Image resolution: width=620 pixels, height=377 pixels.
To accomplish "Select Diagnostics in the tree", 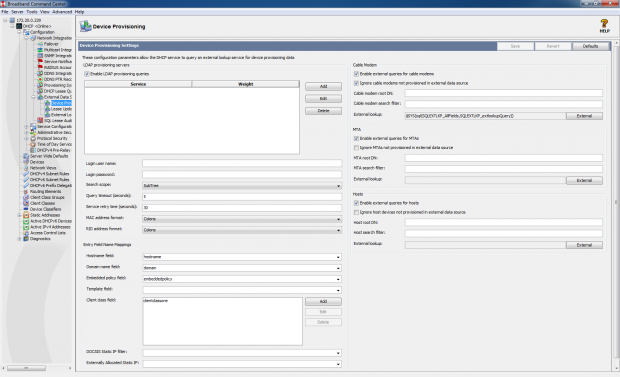I will click(40, 239).
